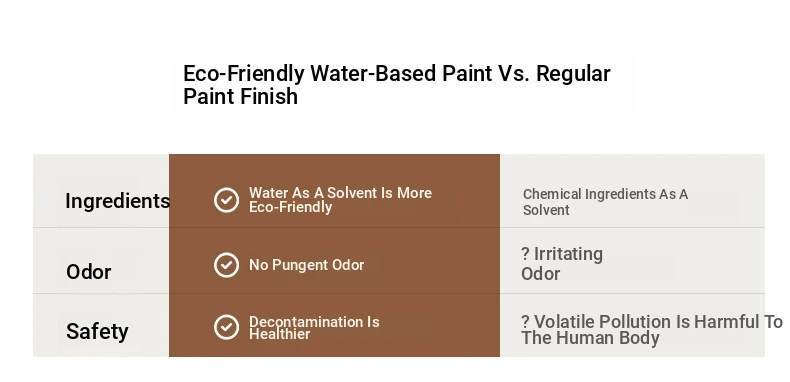The image size is (790, 382).
Task: Click the word 'Water-Based' in the heading
Action: coord(375,74)
